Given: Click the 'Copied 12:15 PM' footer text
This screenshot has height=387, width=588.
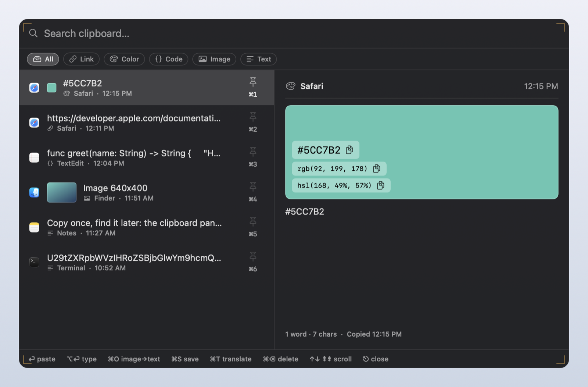Looking at the screenshot, I should pyautogui.click(x=374, y=334).
